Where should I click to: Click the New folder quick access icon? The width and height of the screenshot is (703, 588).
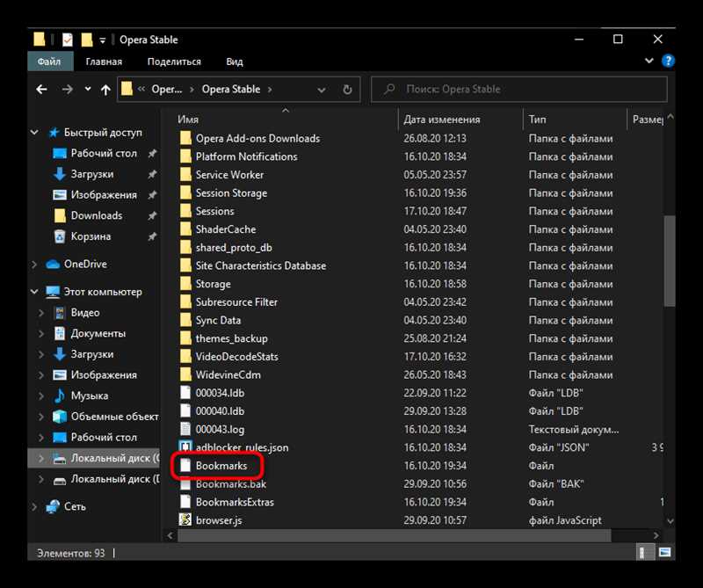86,40
